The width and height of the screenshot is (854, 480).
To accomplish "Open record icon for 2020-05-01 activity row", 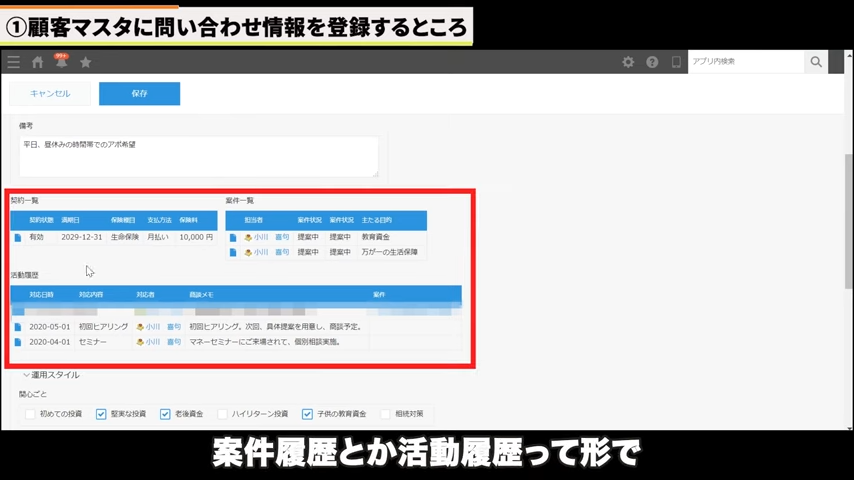I will (x=18, y=327).
